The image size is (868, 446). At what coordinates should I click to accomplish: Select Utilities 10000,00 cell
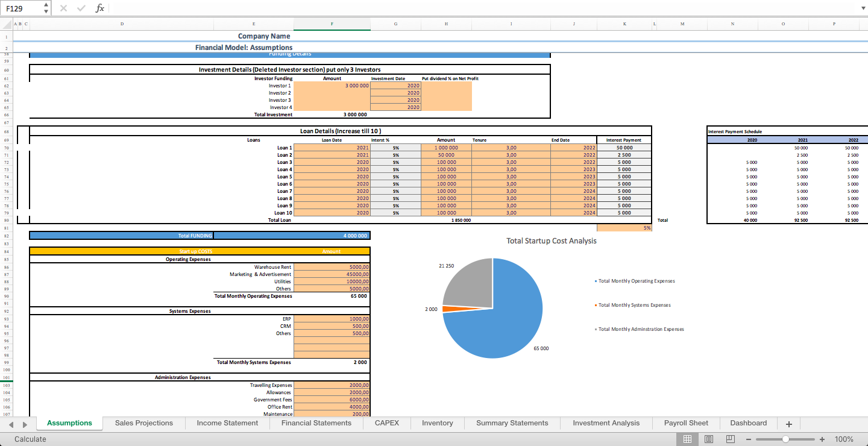(332, 281)
